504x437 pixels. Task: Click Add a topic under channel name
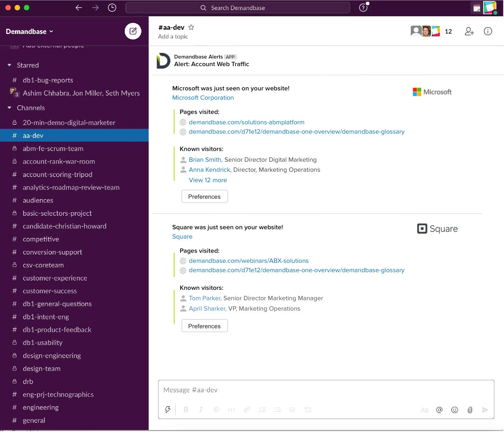point(173,37)
